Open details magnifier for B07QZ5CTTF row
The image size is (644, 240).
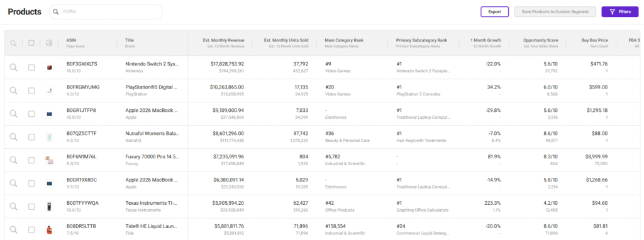[14, 137]
